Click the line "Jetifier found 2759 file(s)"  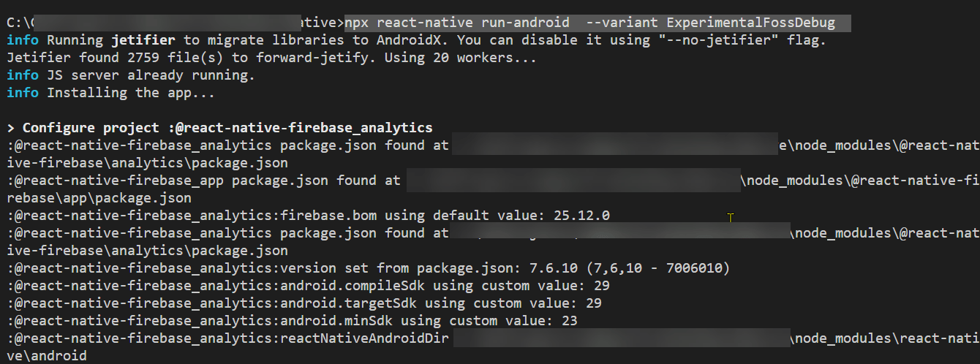pyautogui.click(x=271, y=58)
